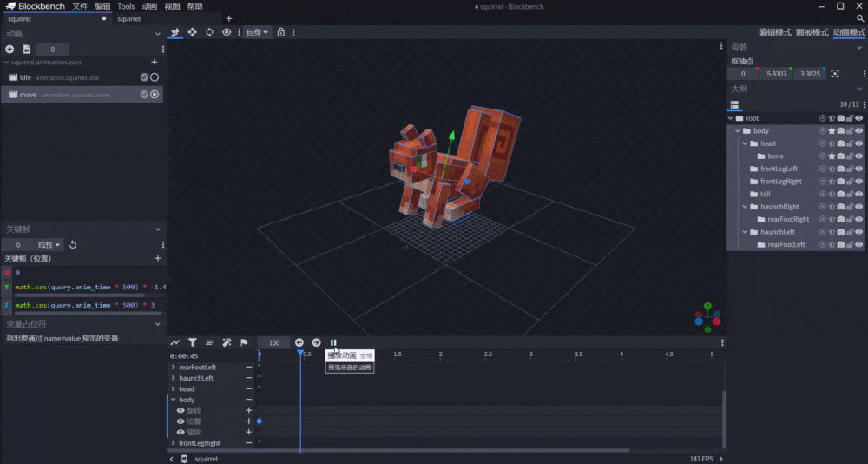
Task: Add keyframe with plus on 旋转 channel
Action: pyautogui.click(x=248, y=411)
